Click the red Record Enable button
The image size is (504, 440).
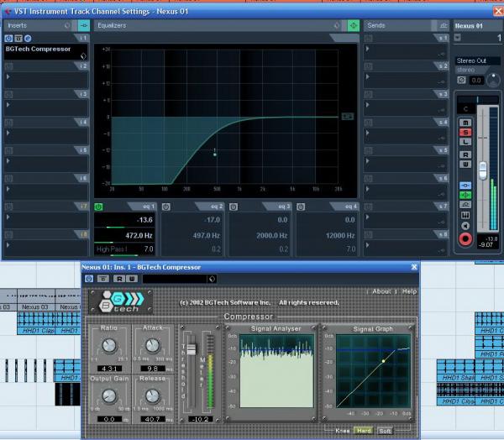coord(465,239)
